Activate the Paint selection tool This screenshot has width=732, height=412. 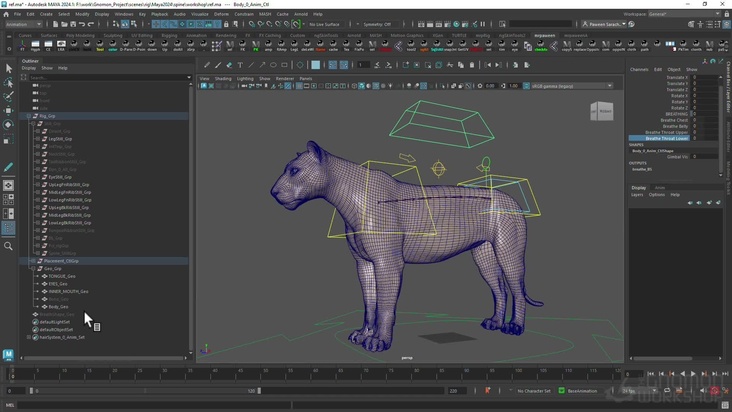9,97
